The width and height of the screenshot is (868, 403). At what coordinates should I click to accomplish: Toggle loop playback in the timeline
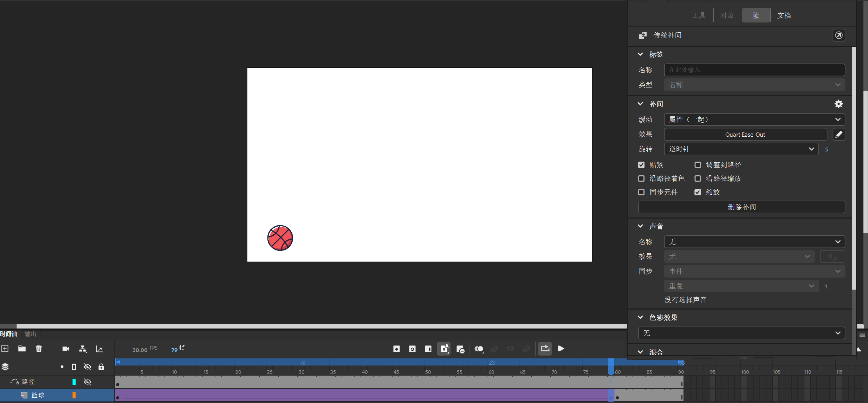545,349
